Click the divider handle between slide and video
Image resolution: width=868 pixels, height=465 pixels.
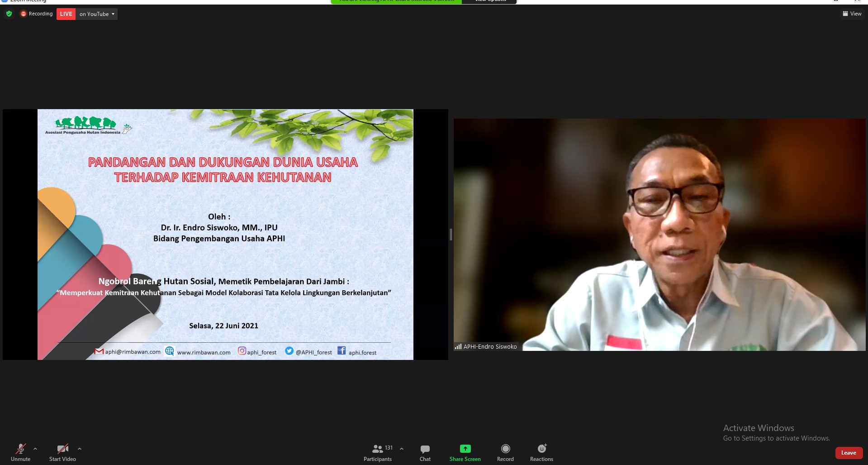pyautogui.click(x=451, y=235)
